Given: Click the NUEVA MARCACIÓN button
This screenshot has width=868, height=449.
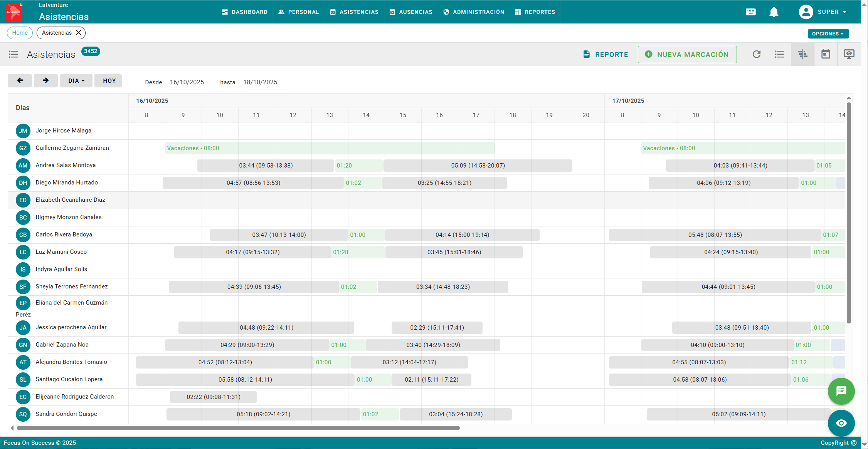Looking at the screenshot, I should coord(687,54).
